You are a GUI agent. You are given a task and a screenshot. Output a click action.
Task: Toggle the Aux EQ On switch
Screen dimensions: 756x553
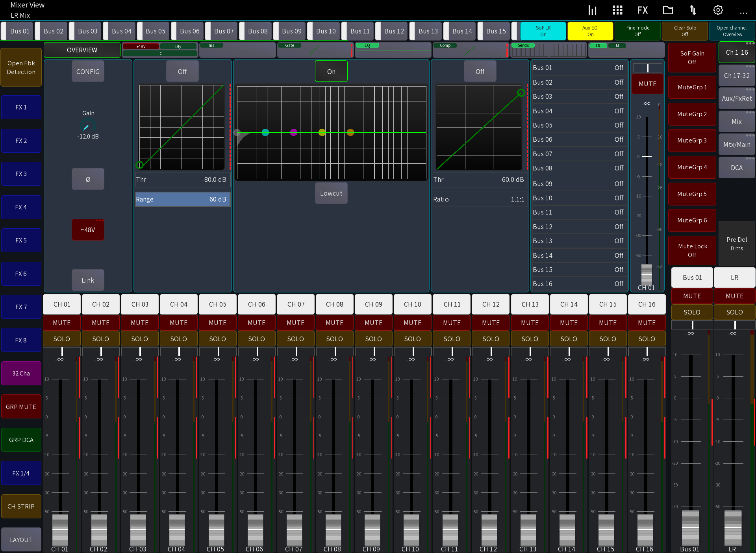coord(590,31)
